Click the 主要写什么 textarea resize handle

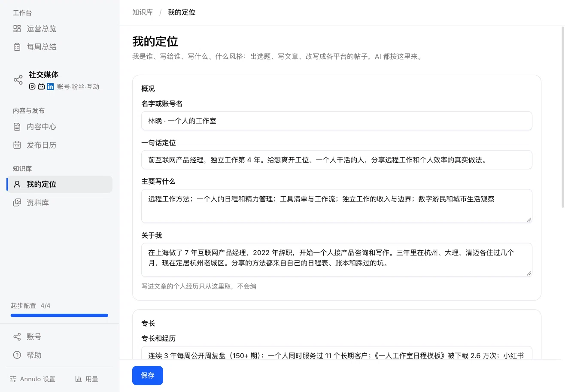[529, 219]
